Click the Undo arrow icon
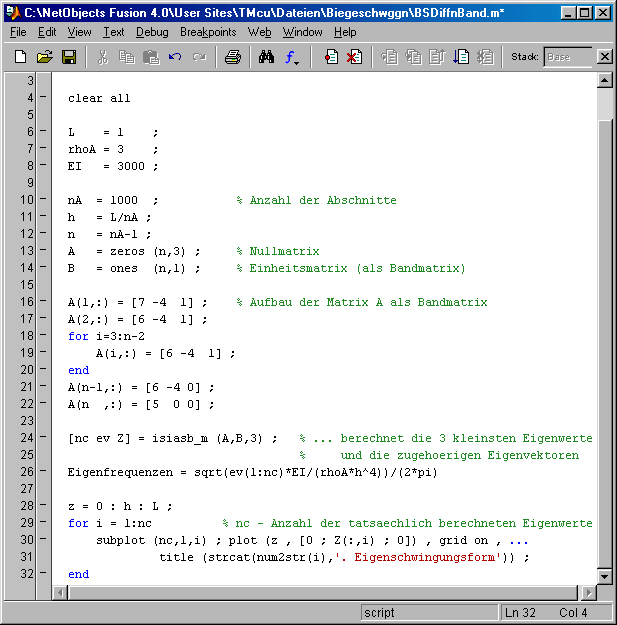The height and width of the screenshot is (625, 617). point(175,57)
